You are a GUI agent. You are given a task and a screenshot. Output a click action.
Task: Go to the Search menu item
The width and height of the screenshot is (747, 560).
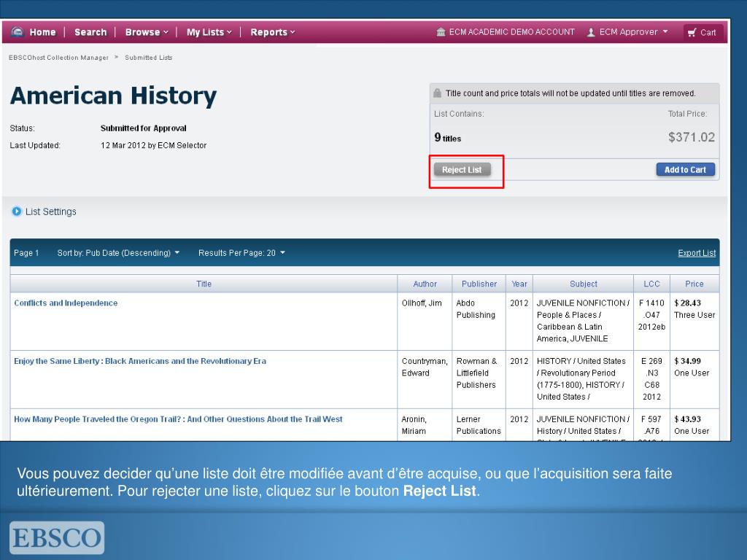[90, 32]
